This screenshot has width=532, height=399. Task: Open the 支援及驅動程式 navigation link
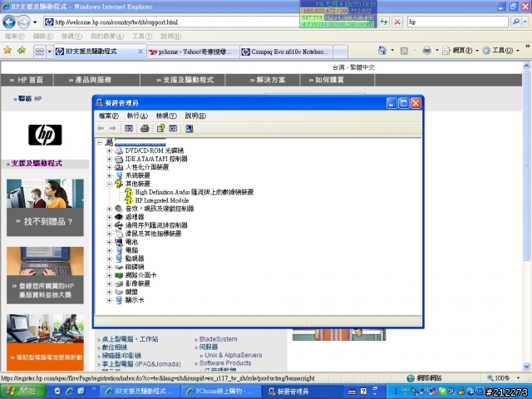pyautogui.click(x=185, y=80)
